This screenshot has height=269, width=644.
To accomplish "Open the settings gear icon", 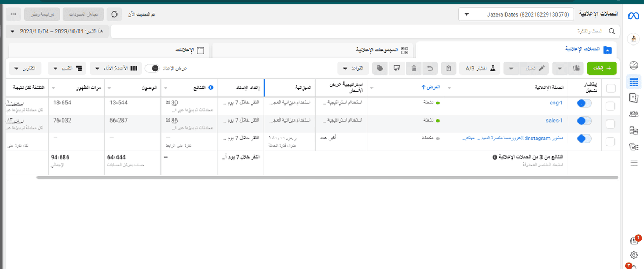I will point(633,255).
